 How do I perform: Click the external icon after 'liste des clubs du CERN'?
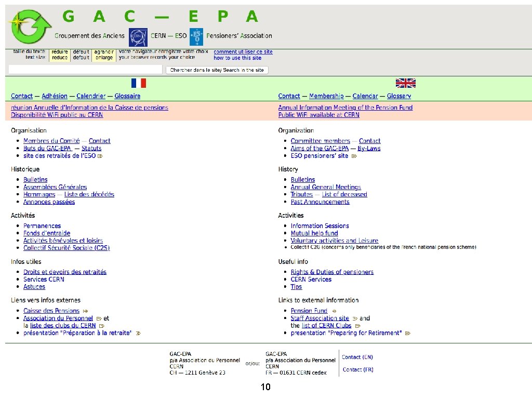coord(101,326)
